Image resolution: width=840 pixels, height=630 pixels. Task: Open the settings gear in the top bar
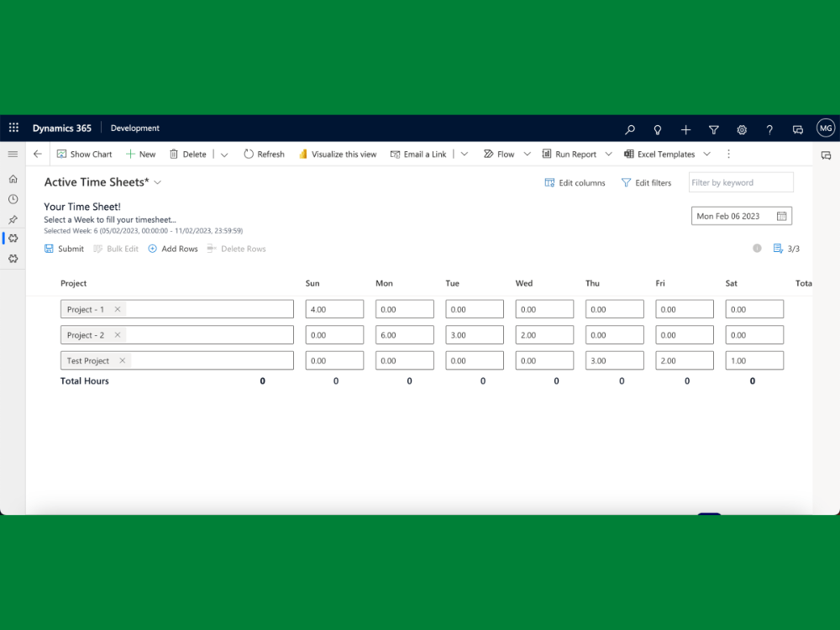click(742, 129)
